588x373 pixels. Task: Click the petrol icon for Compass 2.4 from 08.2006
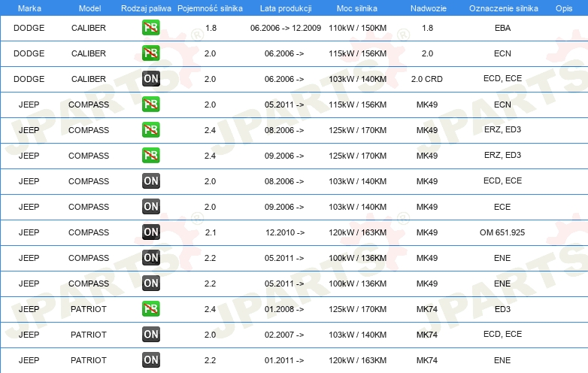pyautogui.click(x=150, y=129)
